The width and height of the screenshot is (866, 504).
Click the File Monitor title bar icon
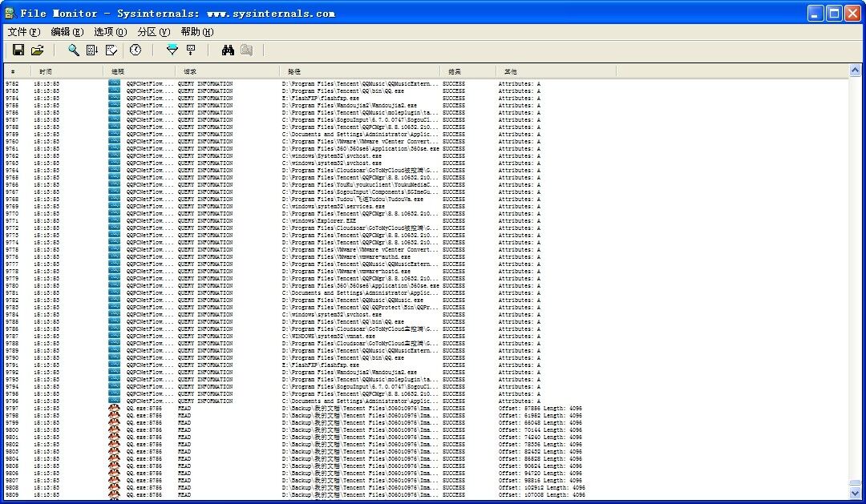click(10, 14)
